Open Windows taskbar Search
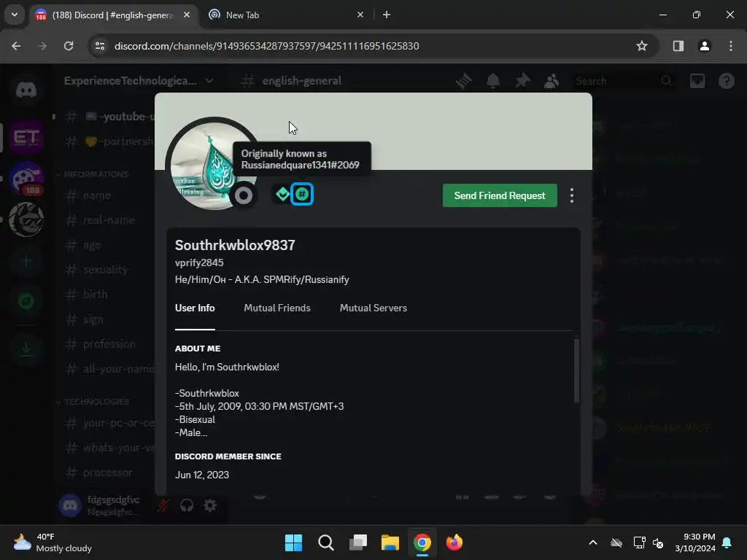Image resolution: width=747 pixels, height=560 pixels. pos(326,542)
